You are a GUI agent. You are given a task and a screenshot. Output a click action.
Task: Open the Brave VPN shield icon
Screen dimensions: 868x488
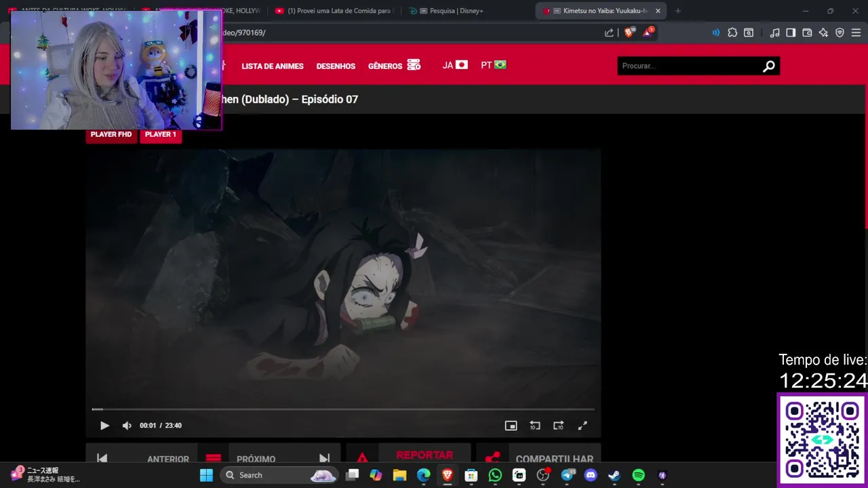pos(840,33)
